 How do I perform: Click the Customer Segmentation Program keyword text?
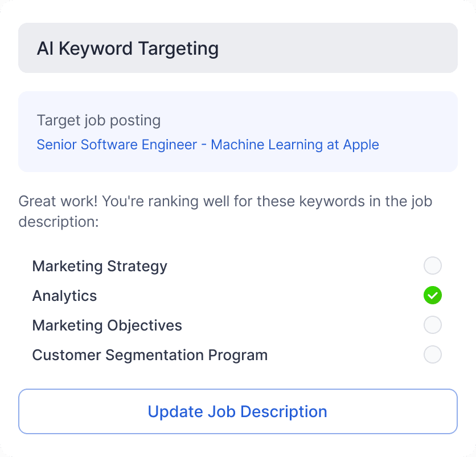point(150,354)
